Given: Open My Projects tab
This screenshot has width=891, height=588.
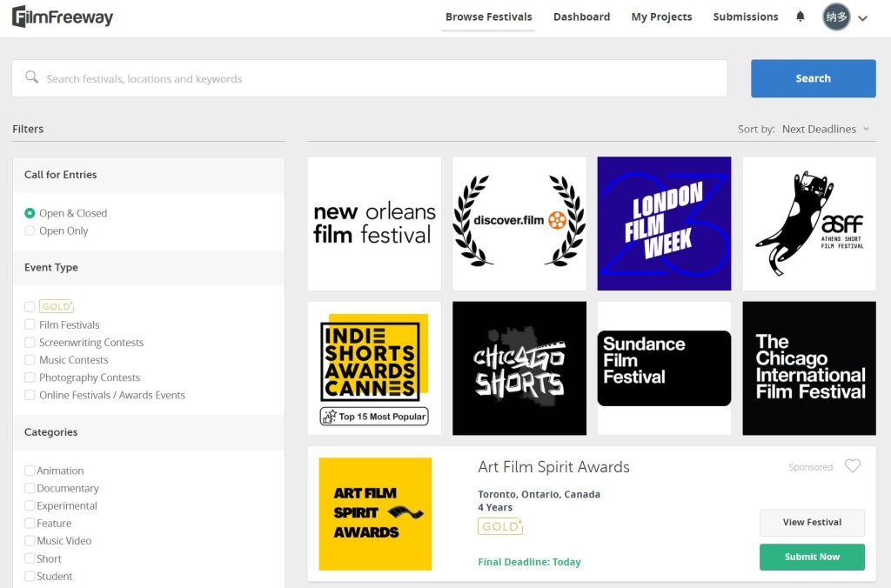Looking at the screenshot, I should 661,17.
